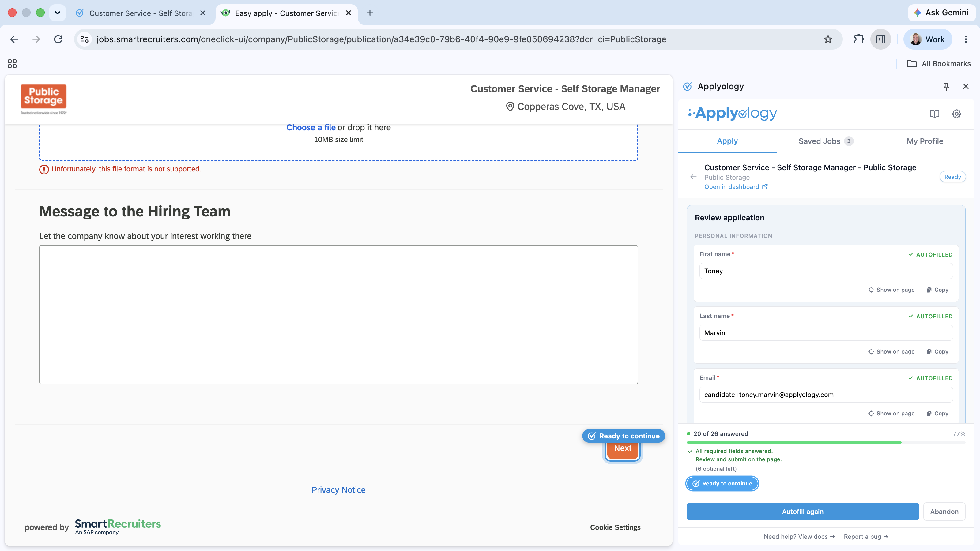Go back using the arrow beside job title
Image resolution: width=980 pixels, height=551 pixels.
click(x=693, y=177)
